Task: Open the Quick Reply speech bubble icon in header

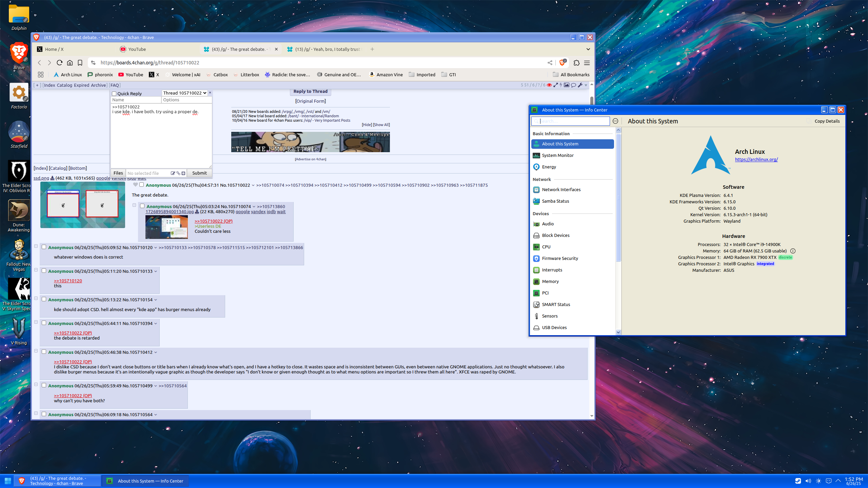Action: click(x=573, y=85)
